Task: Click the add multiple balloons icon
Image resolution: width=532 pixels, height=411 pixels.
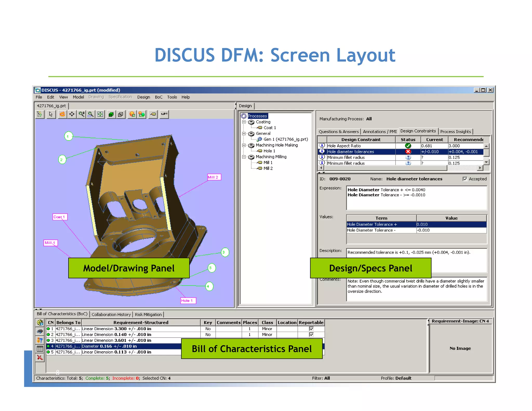Action: (x=142, y=114)
